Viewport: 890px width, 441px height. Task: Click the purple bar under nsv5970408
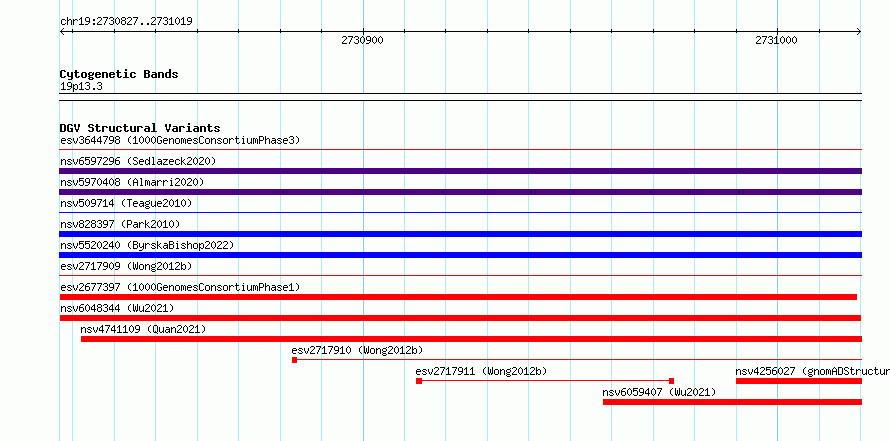click(x=460, y=192)
